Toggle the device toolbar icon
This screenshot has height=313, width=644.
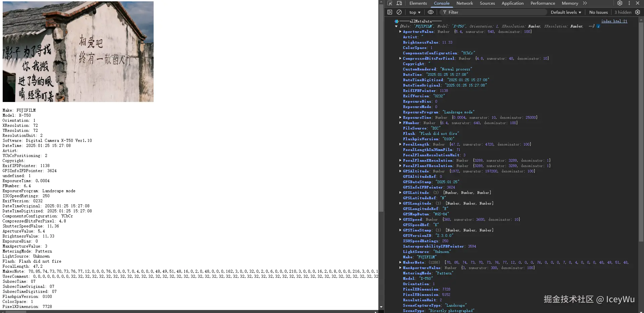[x=399, y=3]
